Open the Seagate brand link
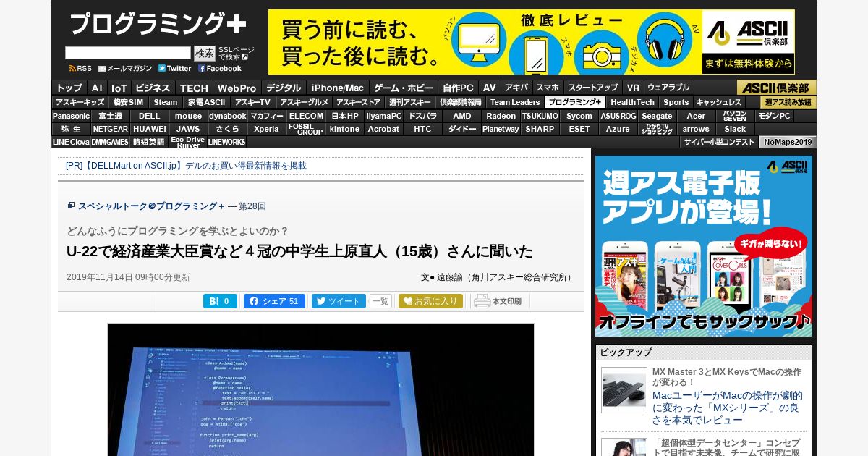Viewport: 868px width, 456px height. 657,116
